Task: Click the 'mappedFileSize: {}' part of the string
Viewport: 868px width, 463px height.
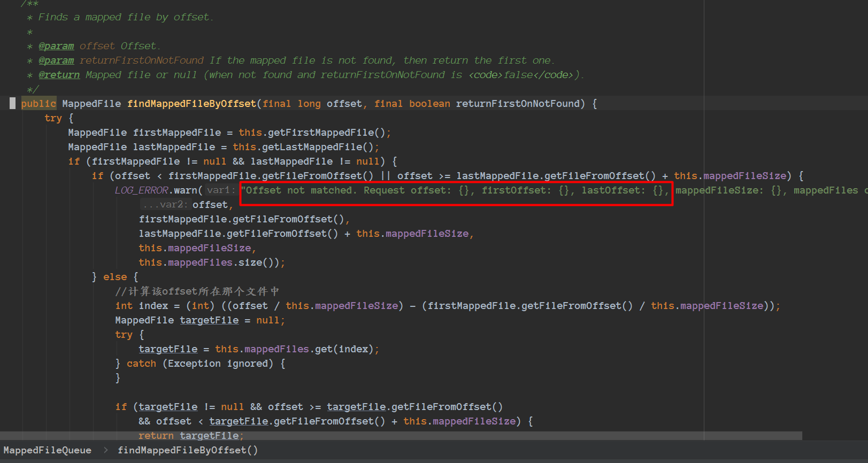Action: point(728,190)
